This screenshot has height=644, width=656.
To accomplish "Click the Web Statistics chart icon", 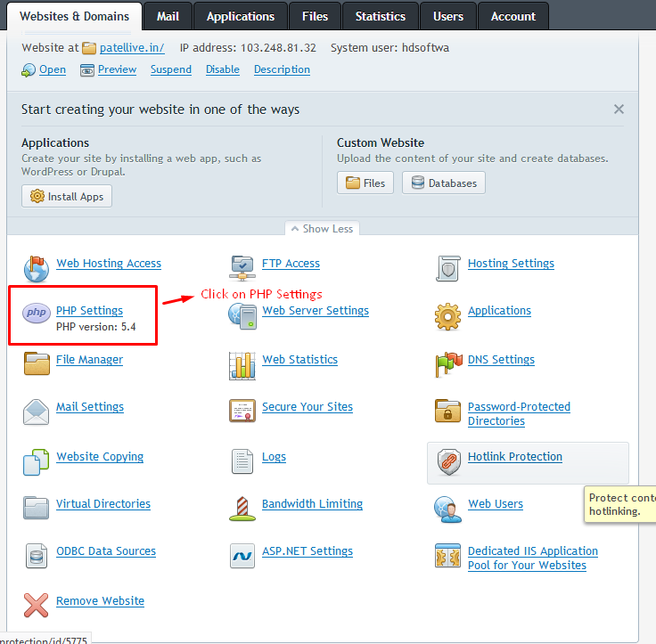I will 242,363.
